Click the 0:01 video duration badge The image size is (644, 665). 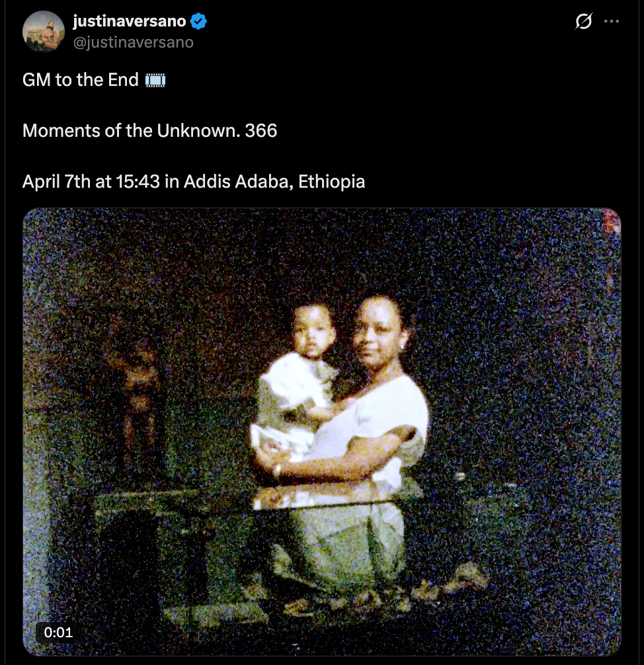[x=58, y=632]
